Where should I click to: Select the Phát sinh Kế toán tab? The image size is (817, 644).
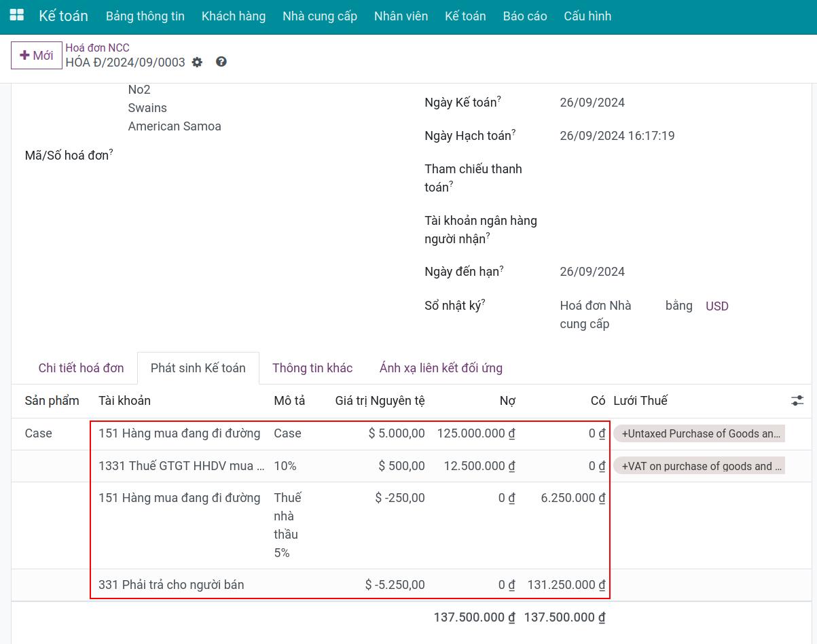[198, 368]
